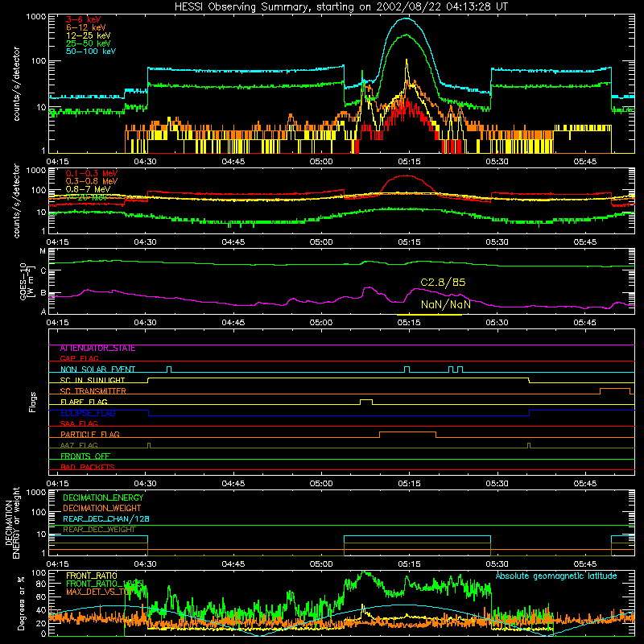Click the red 0.1-0.3 MeV curve peak
Screen dimensions: 644x644
pos(406,175)
